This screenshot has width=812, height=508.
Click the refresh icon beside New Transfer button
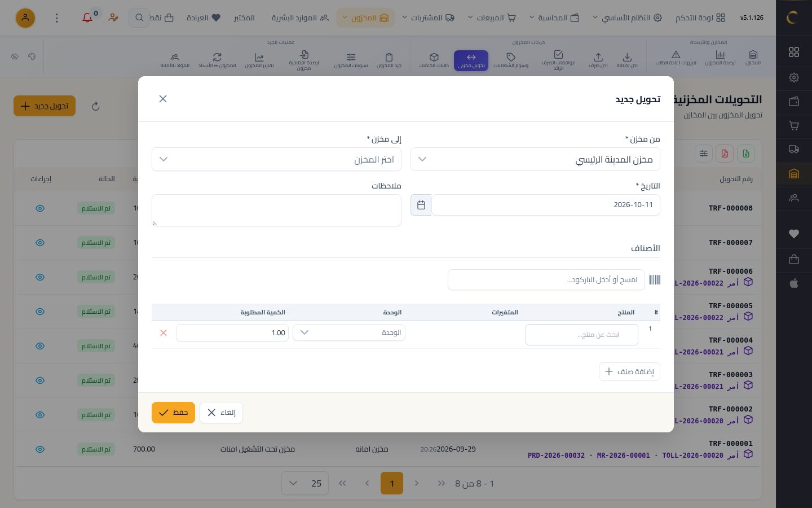pyautogui.click(x=95, y=106)
